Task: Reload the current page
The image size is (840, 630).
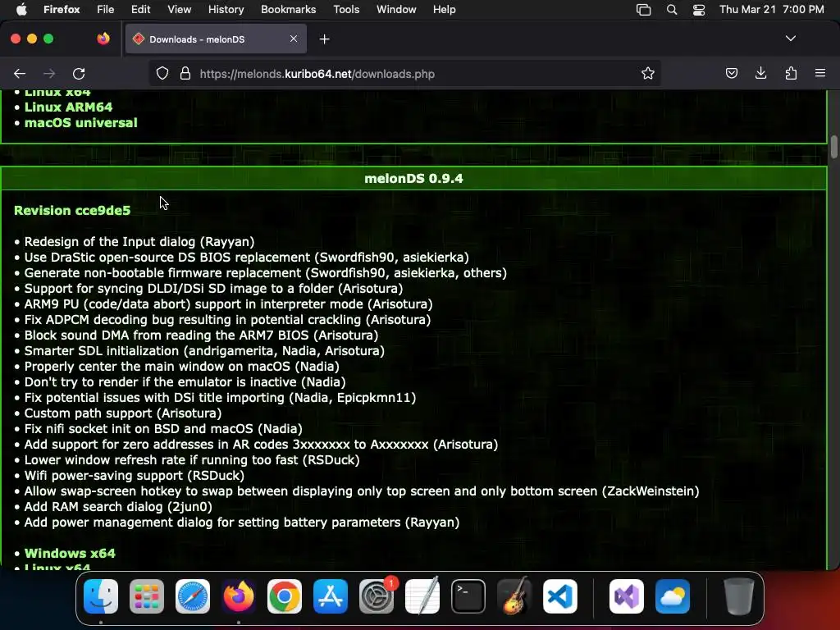Action: pyautogui.click(x=79, y=73)
